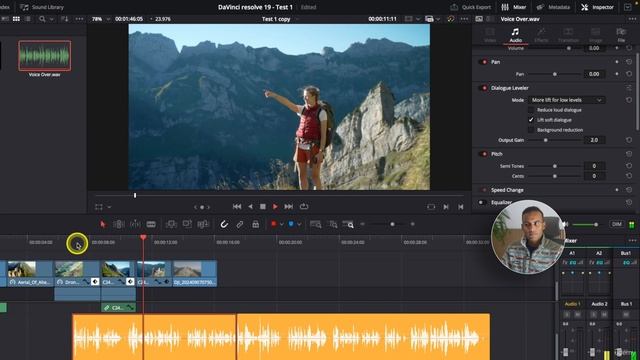
Task: Adjust the Pan slider handle
Action: [x=555, y=74]
